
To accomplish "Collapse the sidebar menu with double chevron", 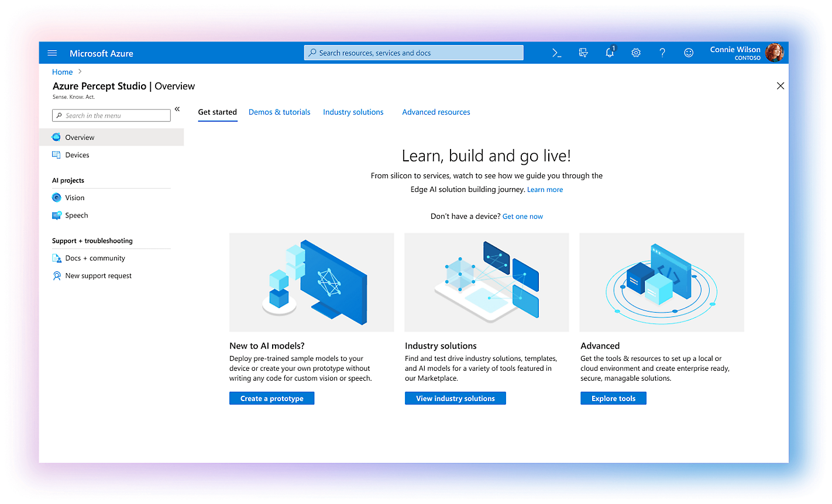I will point(177,109).
